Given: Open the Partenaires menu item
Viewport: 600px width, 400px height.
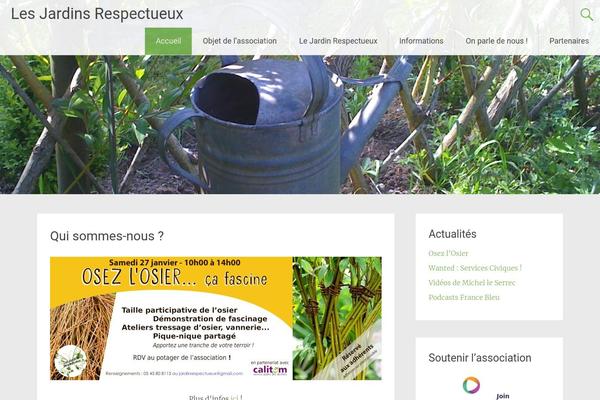Looking at the screenshot, I should coord(569,41).
